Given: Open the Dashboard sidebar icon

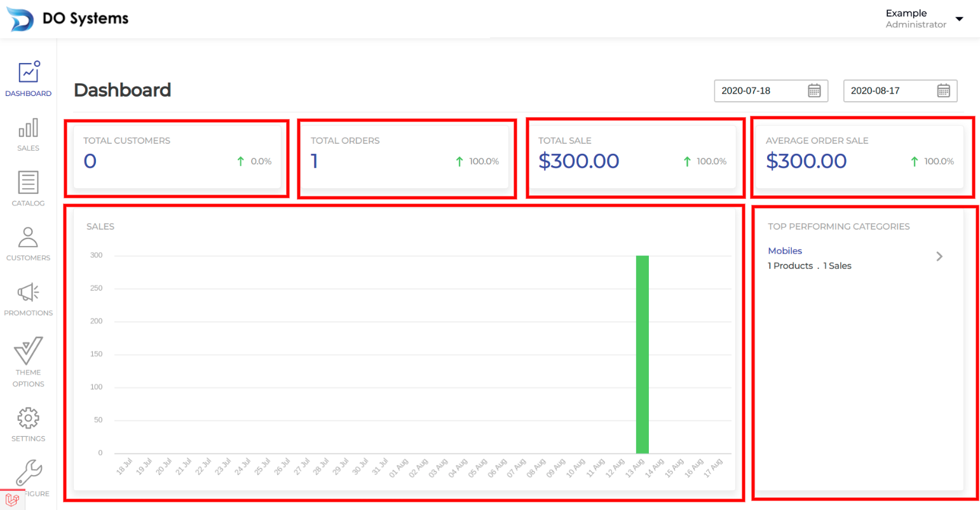Looking at the screenshot, I should pyautogui.click(x=29, y=72).
